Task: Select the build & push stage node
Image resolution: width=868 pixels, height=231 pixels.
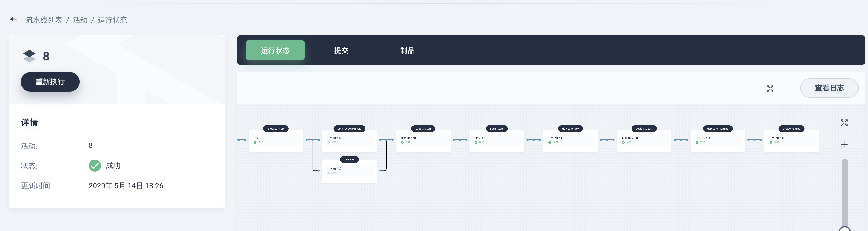Action: point(423,129)
